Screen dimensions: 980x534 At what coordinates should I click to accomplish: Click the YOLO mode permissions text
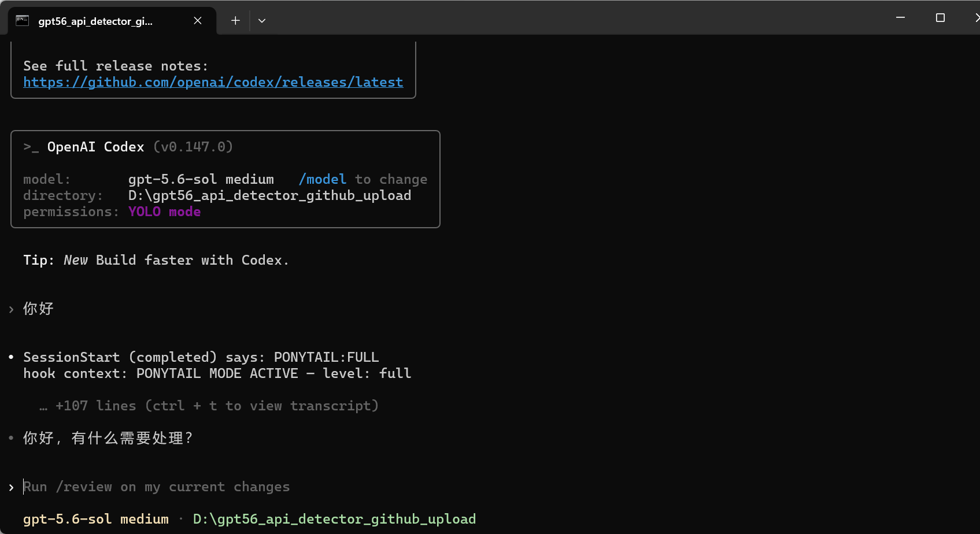[x=165, y=212]
